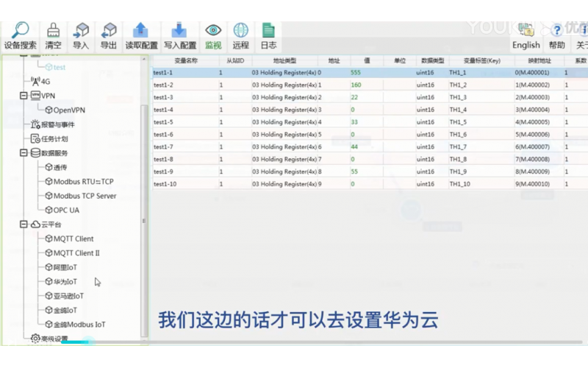
Task: Click the 清空 clear toolbar icon
Action: pos(53,31)
